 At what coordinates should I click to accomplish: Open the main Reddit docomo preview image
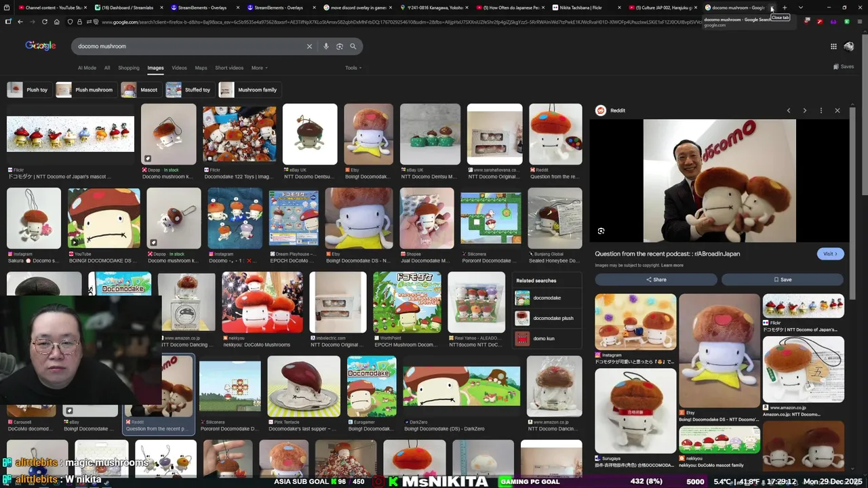(x=719, y=180)
